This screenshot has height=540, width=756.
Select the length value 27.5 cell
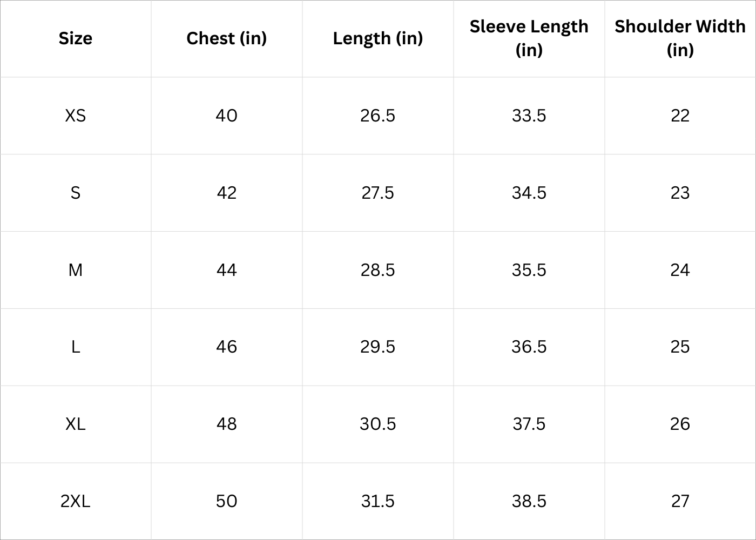(378, 193)
